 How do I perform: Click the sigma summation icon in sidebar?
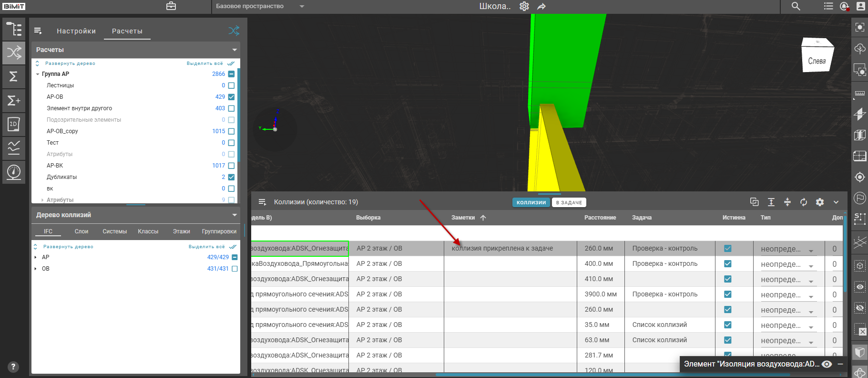pos(14,76)
